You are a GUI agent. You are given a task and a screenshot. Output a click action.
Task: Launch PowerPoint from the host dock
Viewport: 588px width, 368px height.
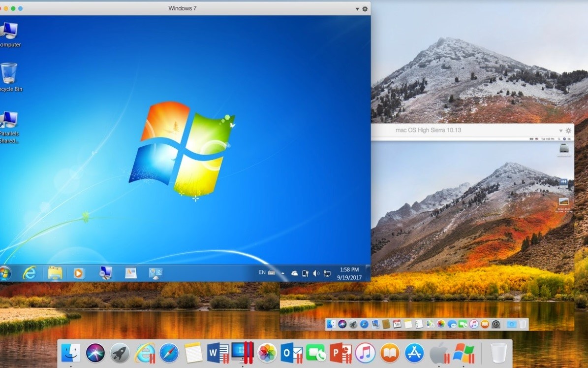pyautogui.click(x=340, y=353)
